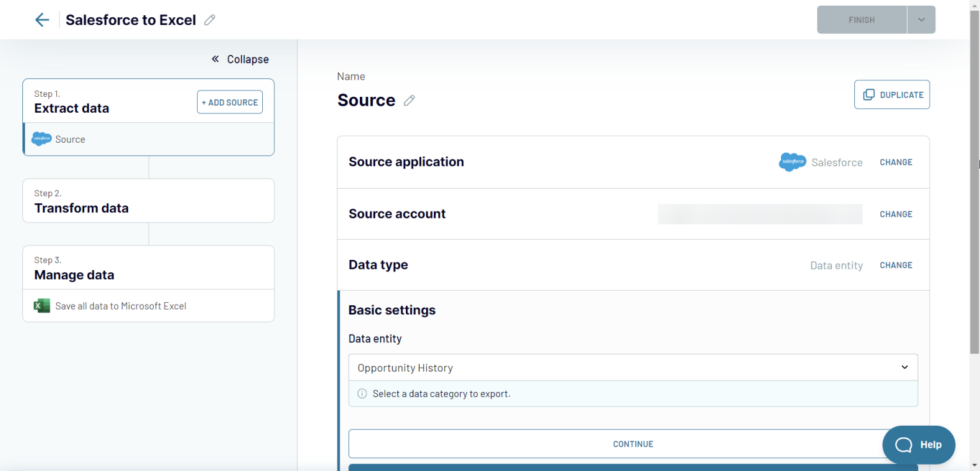
Task: Click the Excel icon under Manage data
Action: (41, 305)
